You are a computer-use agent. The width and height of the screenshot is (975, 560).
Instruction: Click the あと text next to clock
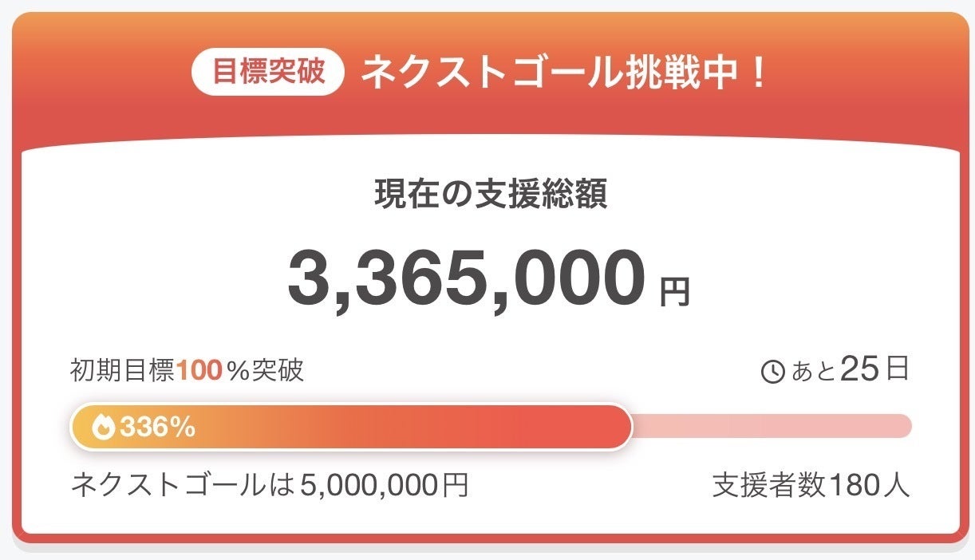(813, 371)
